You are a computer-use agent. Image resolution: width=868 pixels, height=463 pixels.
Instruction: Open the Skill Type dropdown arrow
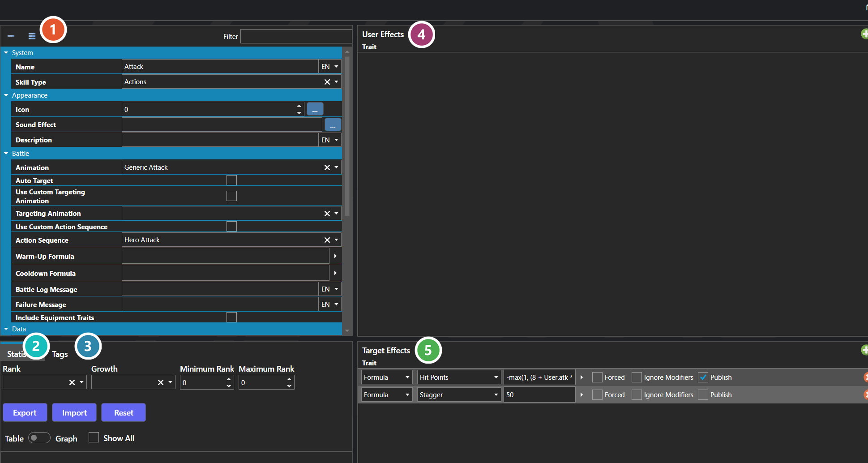(x=337, y=82)
